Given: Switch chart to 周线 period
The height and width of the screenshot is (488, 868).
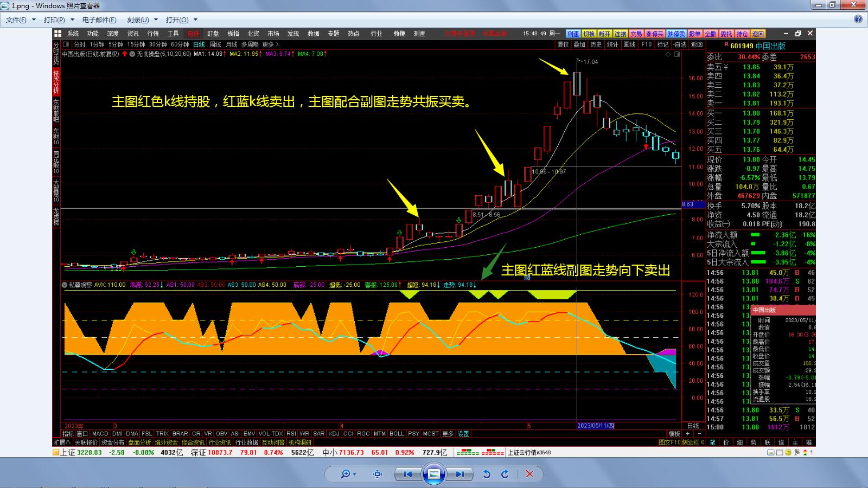Looking at the screenshot, I should (215, 44).
